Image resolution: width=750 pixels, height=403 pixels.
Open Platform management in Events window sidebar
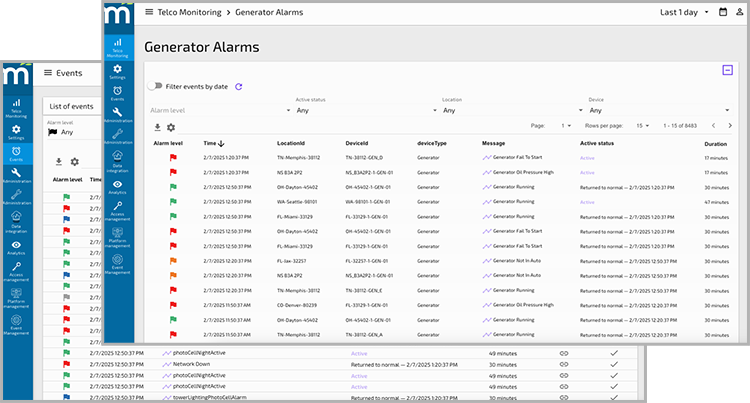(16, 298)
